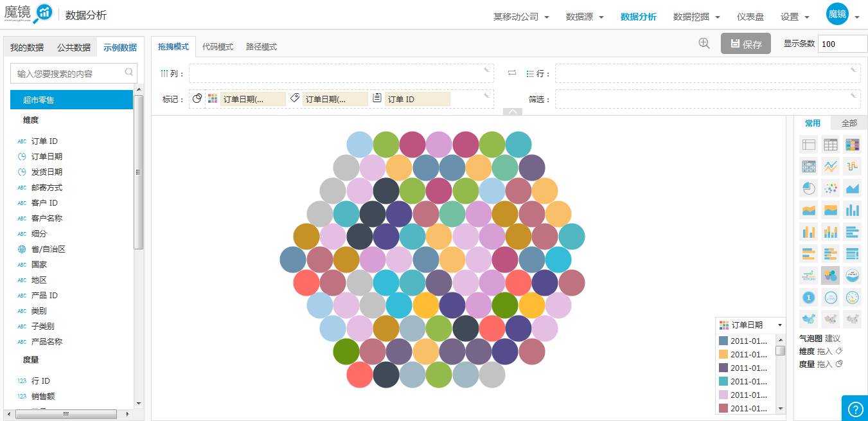The height and width of the screenshot is (421, 868).
Task: Select the 超市零售 dataset
Action: pyautogui.click(x=71, y=100)
